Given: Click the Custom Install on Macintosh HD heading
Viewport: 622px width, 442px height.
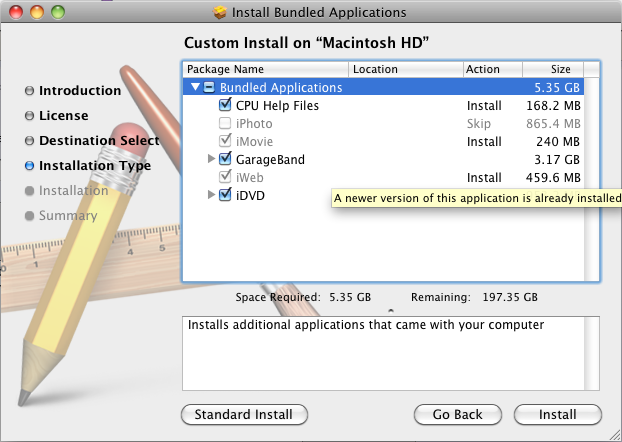Looking at the screenshot, I should tap(306, 43).
